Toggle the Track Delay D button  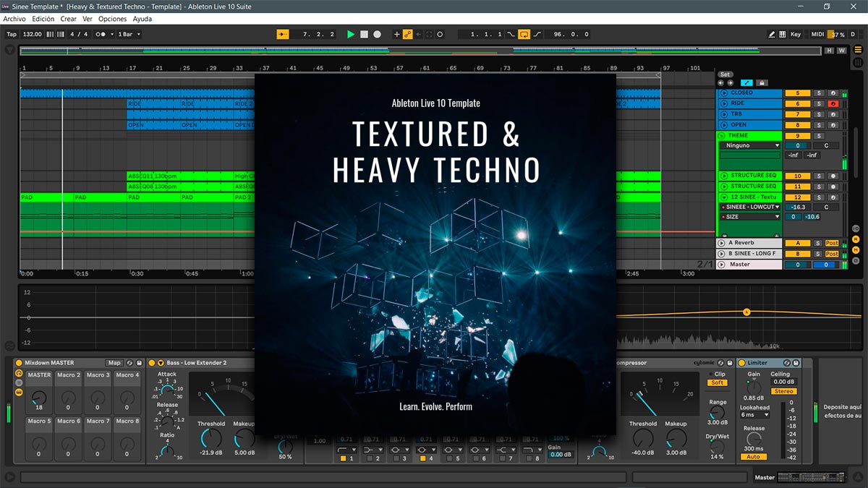point(856,261)
